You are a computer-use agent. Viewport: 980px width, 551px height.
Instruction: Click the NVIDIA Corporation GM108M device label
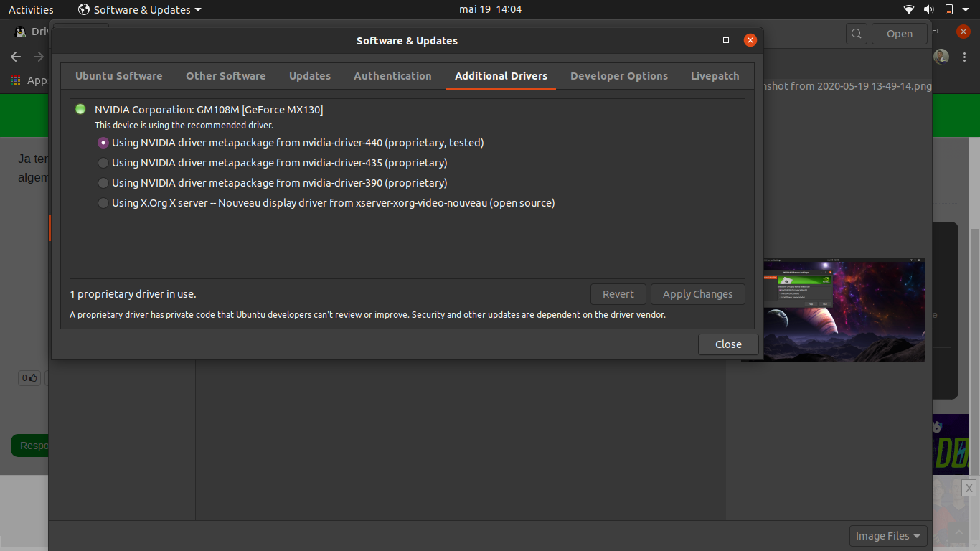point(209,110)
